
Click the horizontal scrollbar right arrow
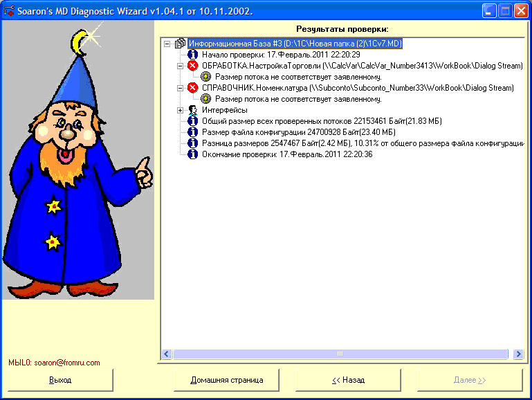coord(517,354)
